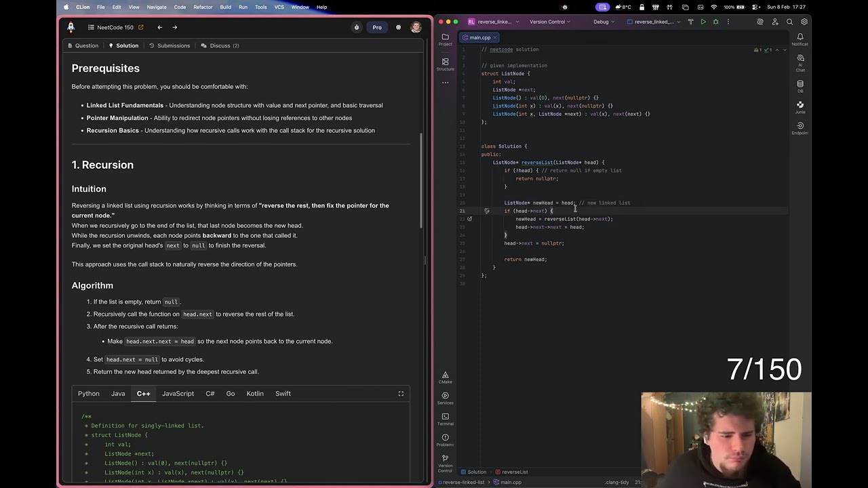Open the Database (DB) tool window
868x488 pixels.
click(800, 87)
